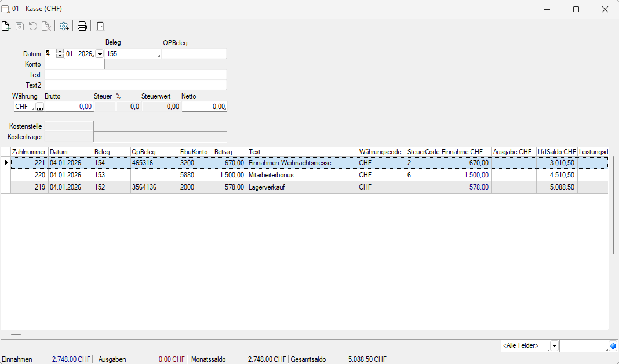Click the undo arrow toolbar icon
The image size is (619, 364).
tap(33, 26)
